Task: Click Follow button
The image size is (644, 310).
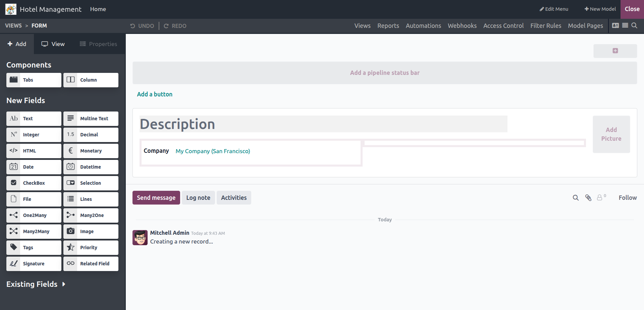Action: pyautogui.click(x=628, y=198)
